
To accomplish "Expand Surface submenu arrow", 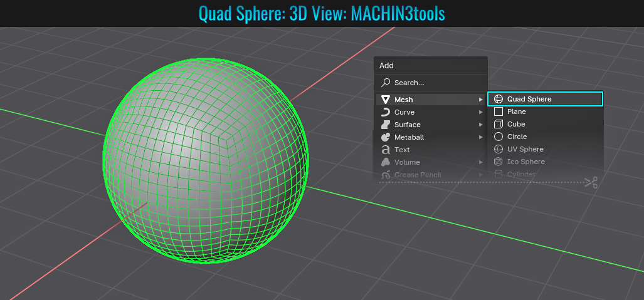I will (480, 125).
